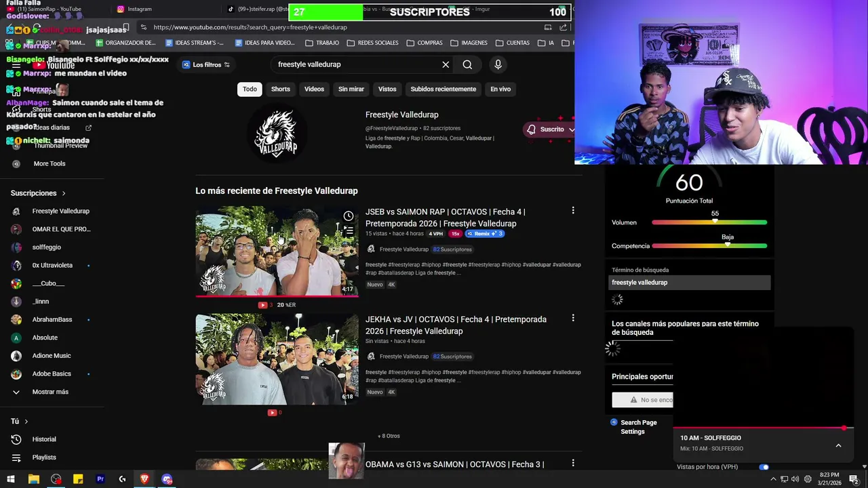Image resolution: width=868 pixels, height=488 pixels.
Task: Open the JSEB vs SAIMON RAP video thumbnail
Action: [x=277, y=251]
